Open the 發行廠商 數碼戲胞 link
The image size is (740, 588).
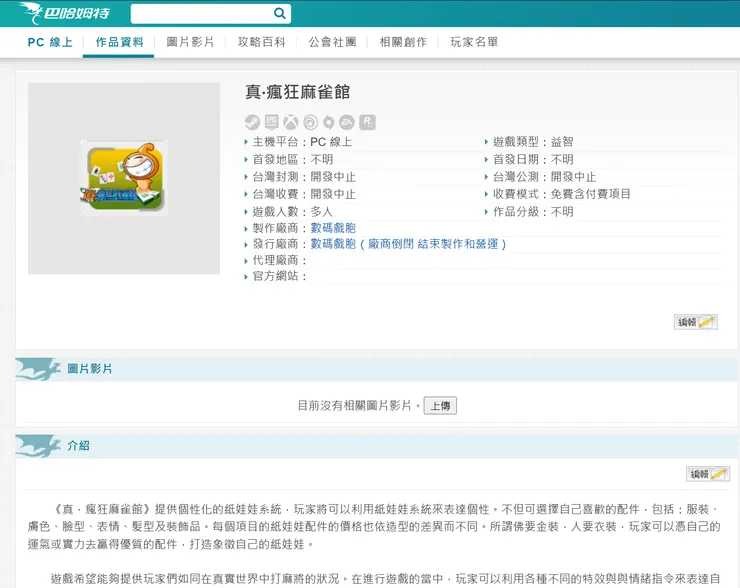pos(408,244)
